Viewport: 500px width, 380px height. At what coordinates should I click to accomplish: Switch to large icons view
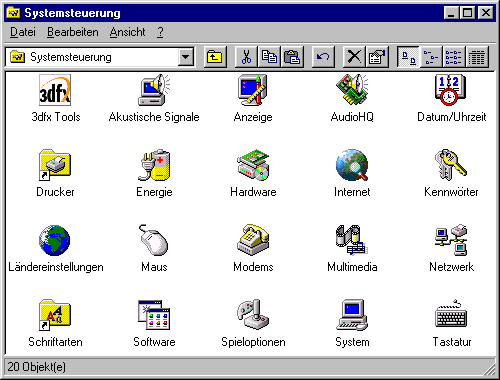[x=408, y=57]
